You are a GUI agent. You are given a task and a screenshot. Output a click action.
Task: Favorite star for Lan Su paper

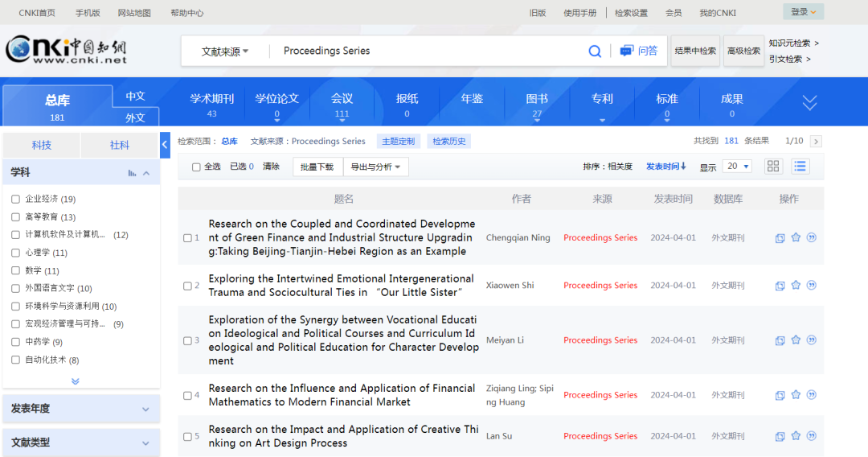point(796,435)
